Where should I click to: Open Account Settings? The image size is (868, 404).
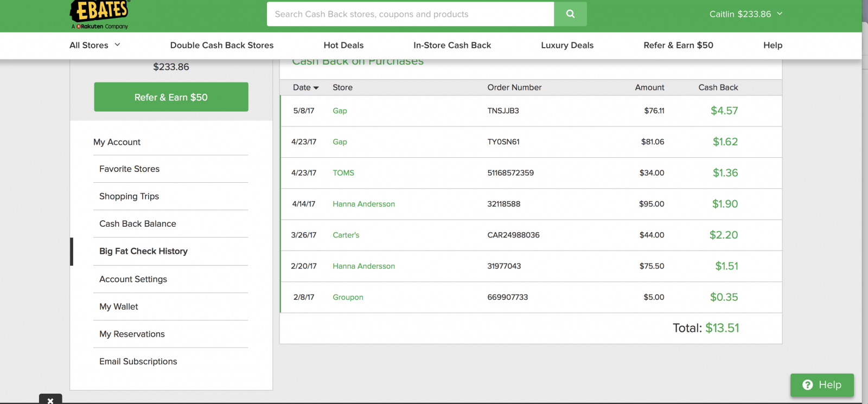(x=133, y=279)
